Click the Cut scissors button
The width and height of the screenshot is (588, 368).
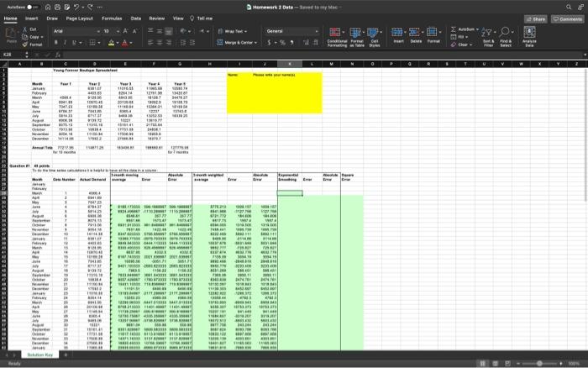click(x=29, y=29)
